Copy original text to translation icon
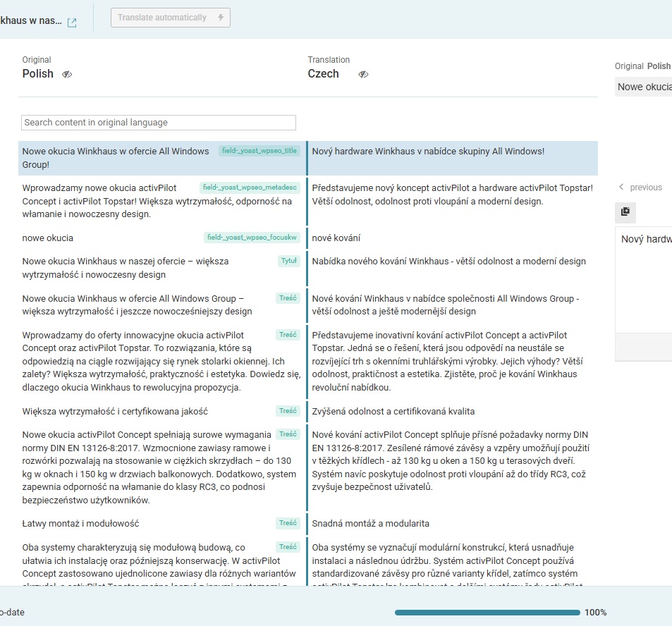Image resolution: width=672 pixels, height=626 pixels. [x=625, y=211]
